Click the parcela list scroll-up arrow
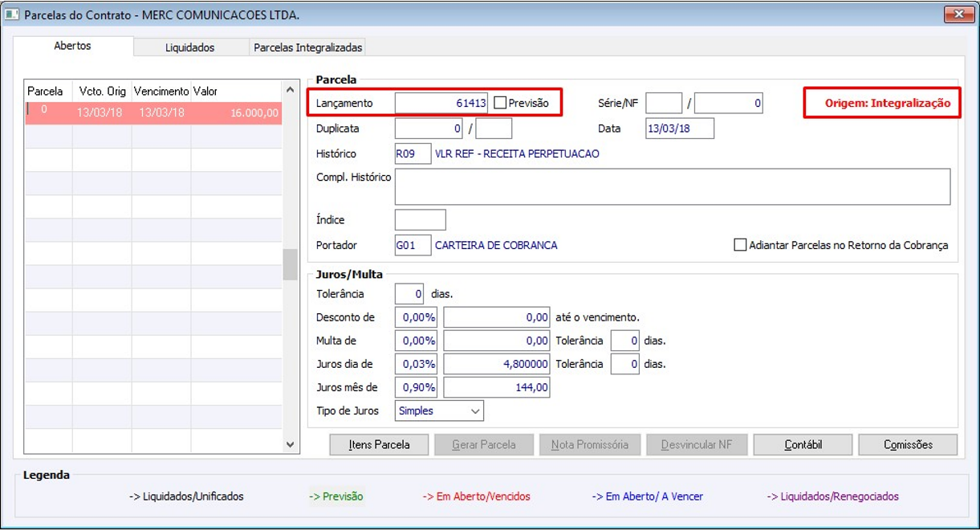 coord(291,90)
